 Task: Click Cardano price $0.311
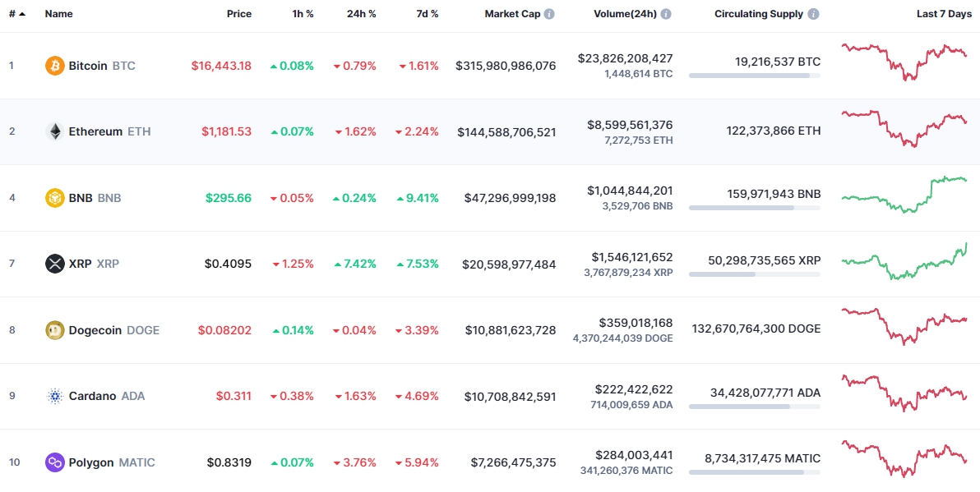pyautogui.click(x=233, y=396)
